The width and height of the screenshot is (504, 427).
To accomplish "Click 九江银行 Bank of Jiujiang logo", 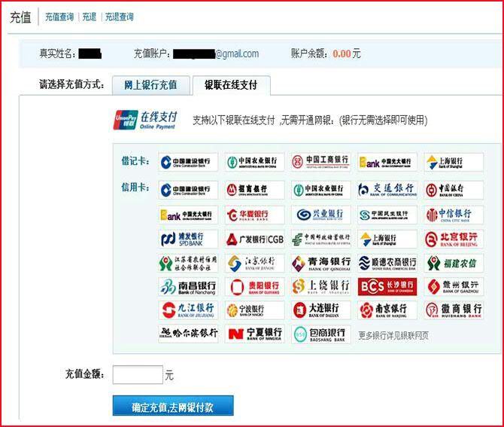I will tap(188, 310).
